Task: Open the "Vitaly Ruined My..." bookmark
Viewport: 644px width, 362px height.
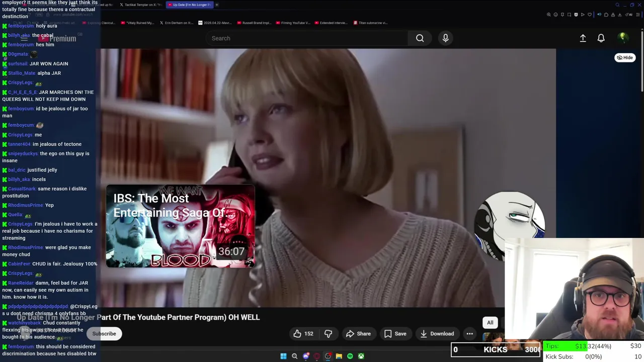Action: 137,23
